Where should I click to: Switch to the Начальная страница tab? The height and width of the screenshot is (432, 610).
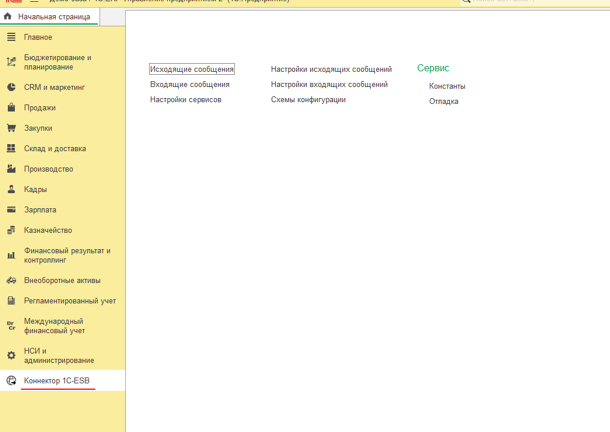point(53,17)
